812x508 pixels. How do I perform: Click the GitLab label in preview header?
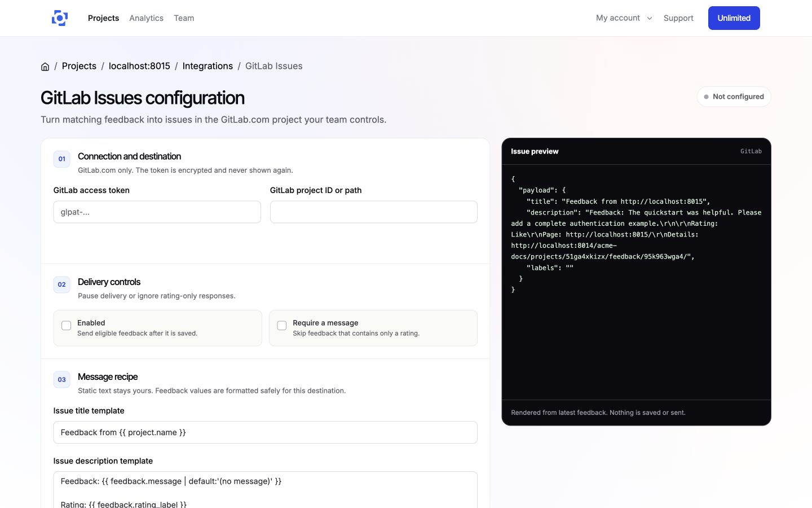click(751, 151)
